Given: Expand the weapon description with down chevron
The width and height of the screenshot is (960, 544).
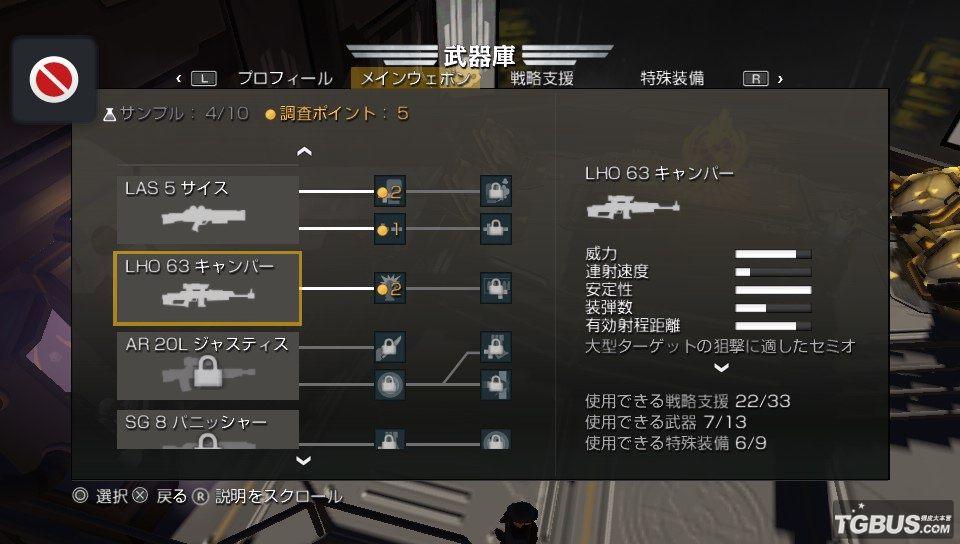Looking at the screenshot, I should click(x=722, y=368).
